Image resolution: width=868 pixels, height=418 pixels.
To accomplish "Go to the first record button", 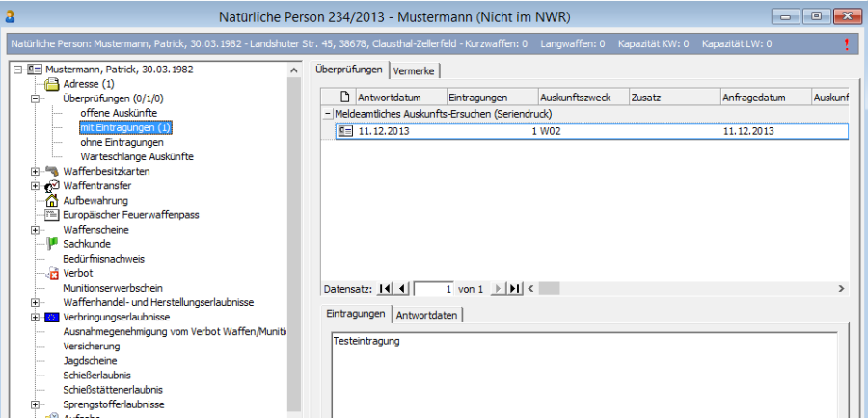I will (386, 288).
